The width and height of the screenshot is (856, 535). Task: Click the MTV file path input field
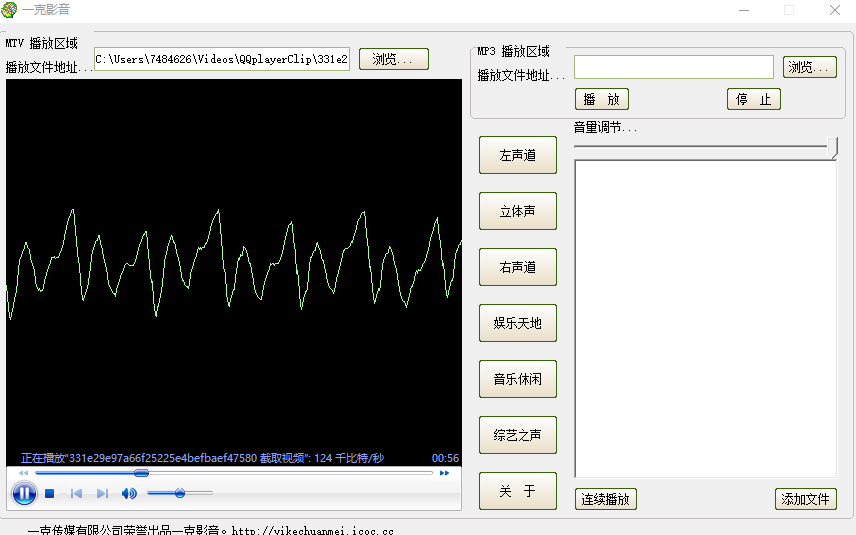[222, 59]
